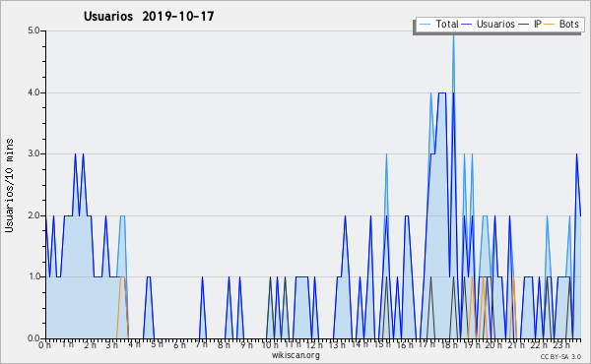This screenshot has height=364, width=591.
Task: Click the '4 h' x-axis label
Action: 135,344
